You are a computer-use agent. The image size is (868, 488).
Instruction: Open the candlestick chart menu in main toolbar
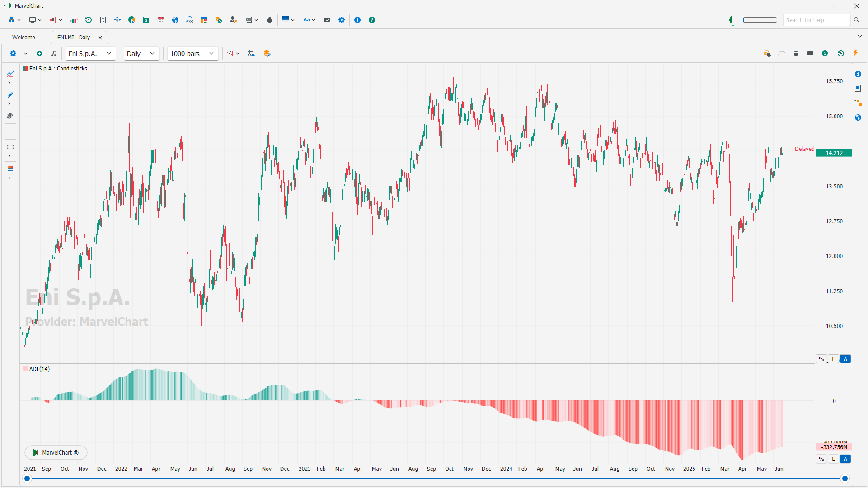[x=56, y=20]
